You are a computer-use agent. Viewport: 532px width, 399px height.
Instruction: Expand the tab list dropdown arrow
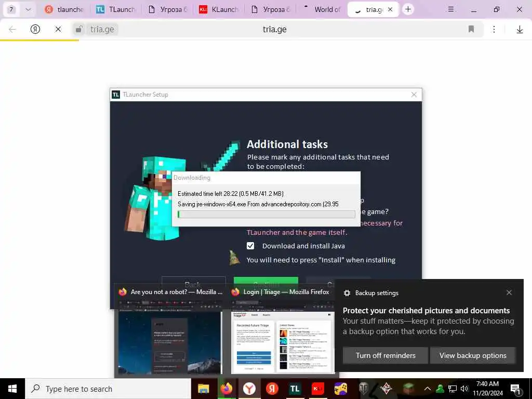(29, 9)
